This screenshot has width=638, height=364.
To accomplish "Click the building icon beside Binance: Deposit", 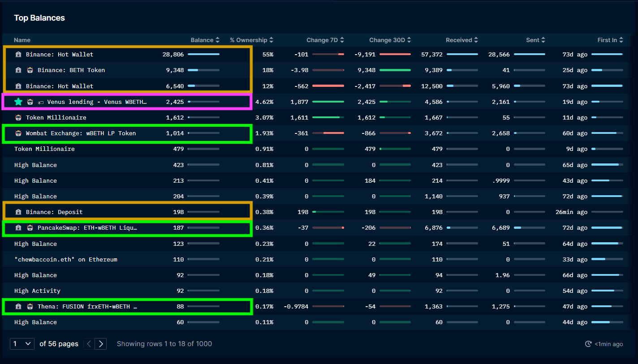I will point(18,212).
